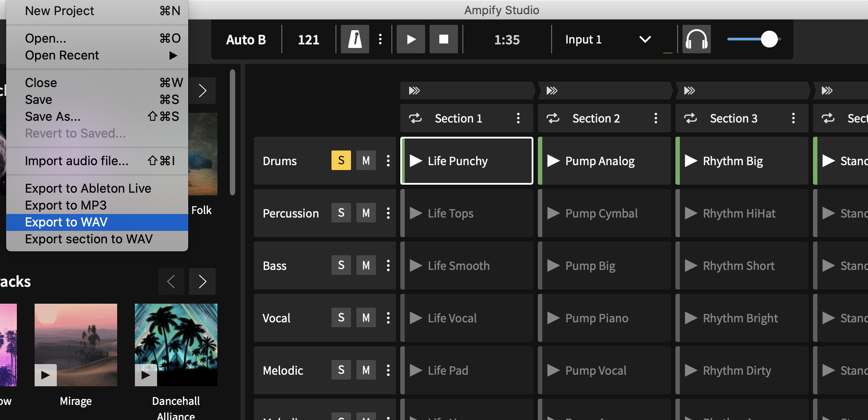Viewport: 868px width, 420px height.
Task: Select Save As menu item
Action: [x=97, y=116]
